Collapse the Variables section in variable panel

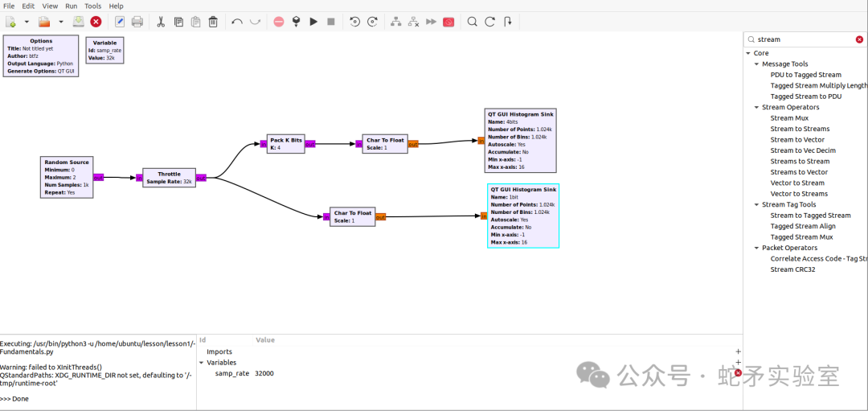point(201,363)
